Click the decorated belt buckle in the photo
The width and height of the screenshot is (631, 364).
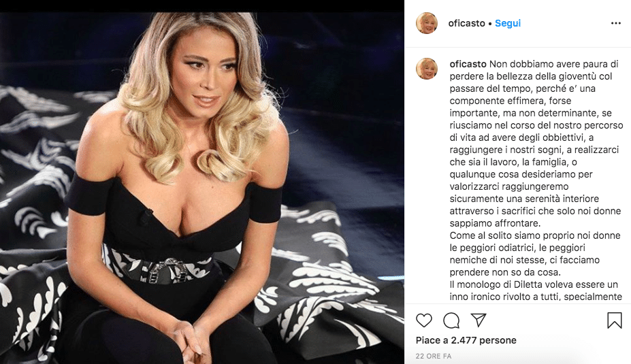tap(163, 269)
